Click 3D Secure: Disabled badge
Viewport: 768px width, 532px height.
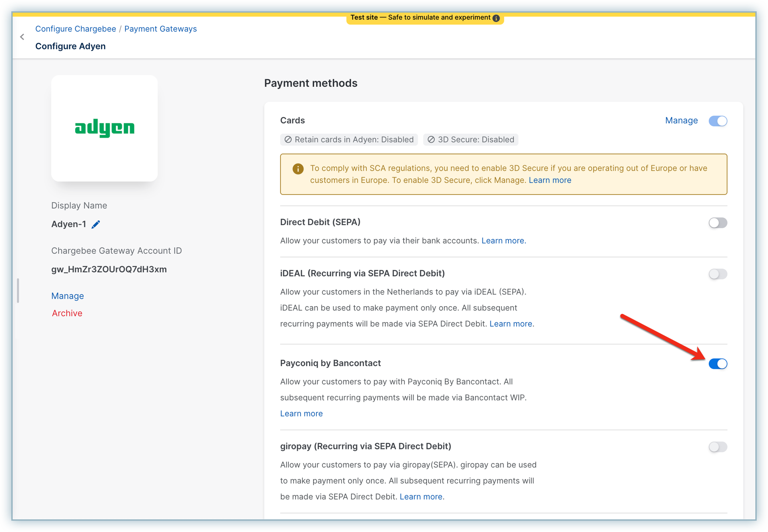[x=470, y=140]
